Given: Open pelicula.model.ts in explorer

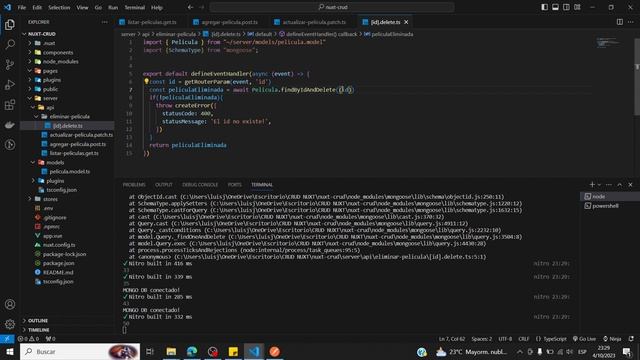Looking at the screenshot, I should (x=69, y=171).
